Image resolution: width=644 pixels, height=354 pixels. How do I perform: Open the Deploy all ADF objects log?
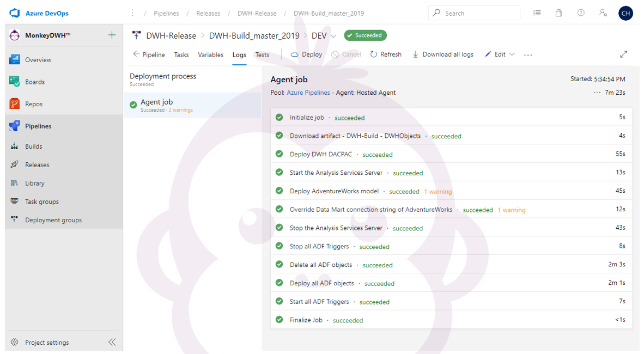[451, 283]
